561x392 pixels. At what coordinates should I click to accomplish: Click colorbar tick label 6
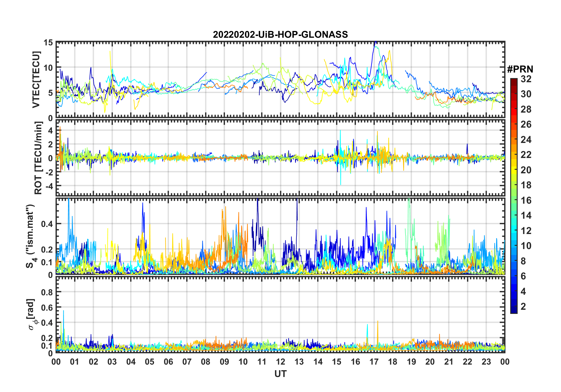523,276
